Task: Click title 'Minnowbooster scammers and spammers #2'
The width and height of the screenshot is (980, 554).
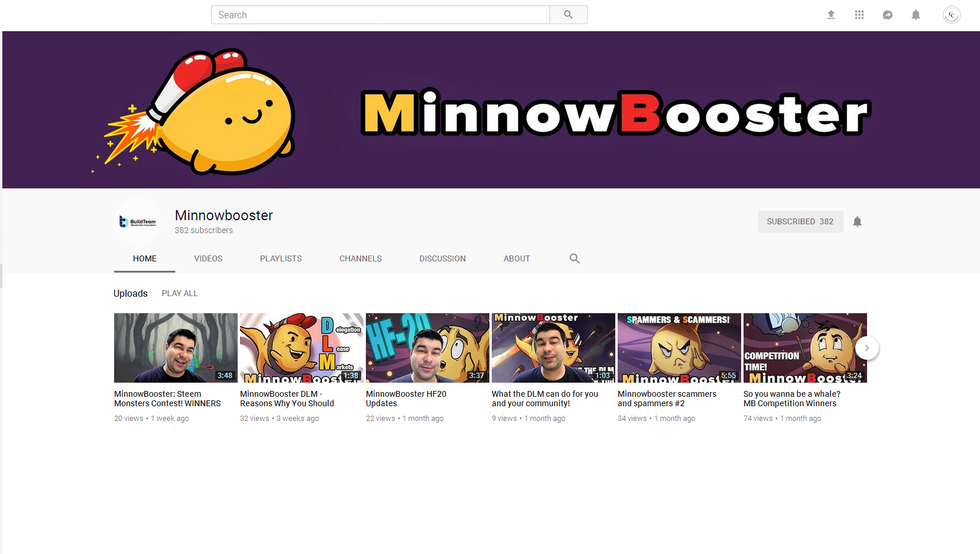Action: pos(667,399)
